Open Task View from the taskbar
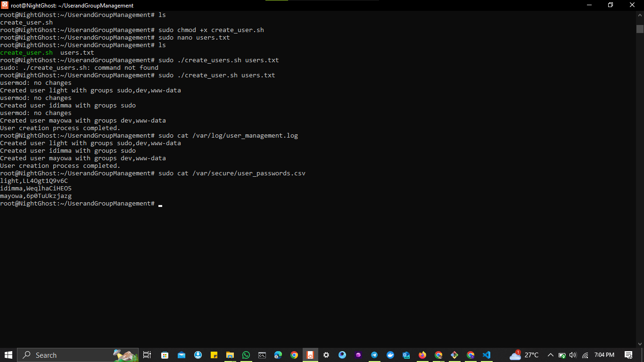The width and height of the screenshot is (644, 362). tap(147, 355)
